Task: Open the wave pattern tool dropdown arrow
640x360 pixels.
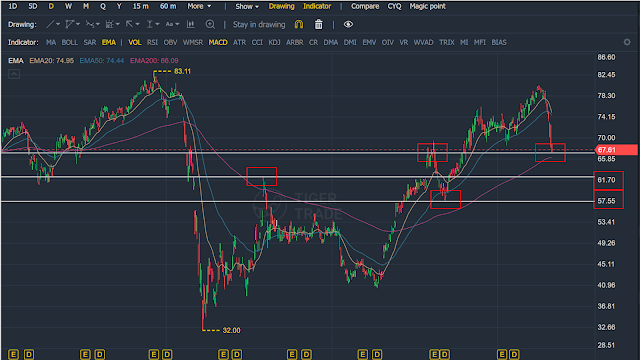Action: (x=98, y=24)
